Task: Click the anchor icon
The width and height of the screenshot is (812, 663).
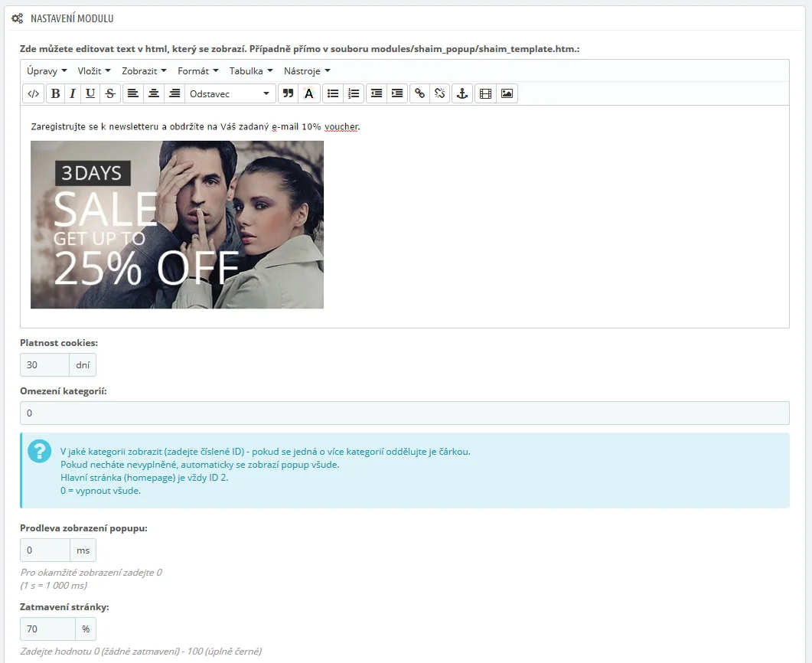Action: pos(461,93)
